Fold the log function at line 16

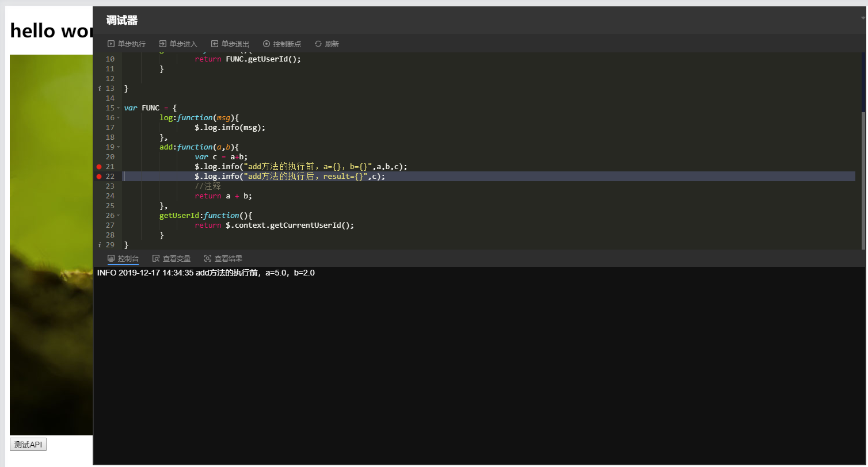pos(118,118)
